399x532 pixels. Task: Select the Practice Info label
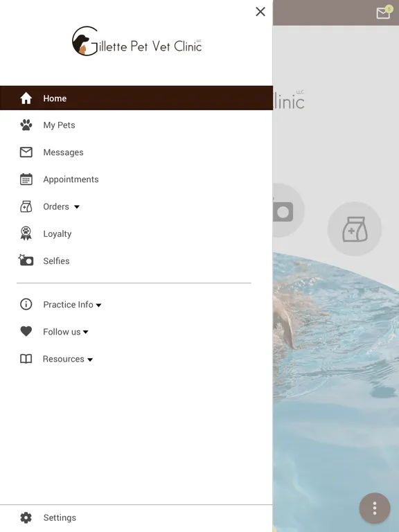pos(68,304)
